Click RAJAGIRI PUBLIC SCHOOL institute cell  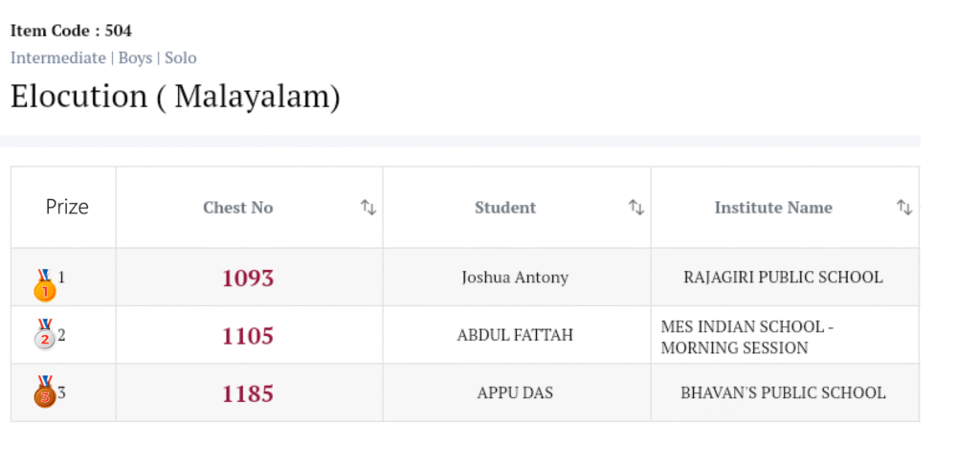[x=783, y=278]
